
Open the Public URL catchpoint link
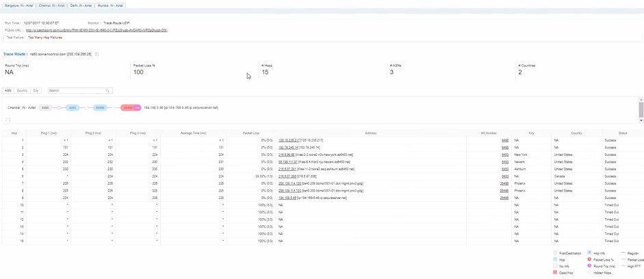(x=96, y=30)
